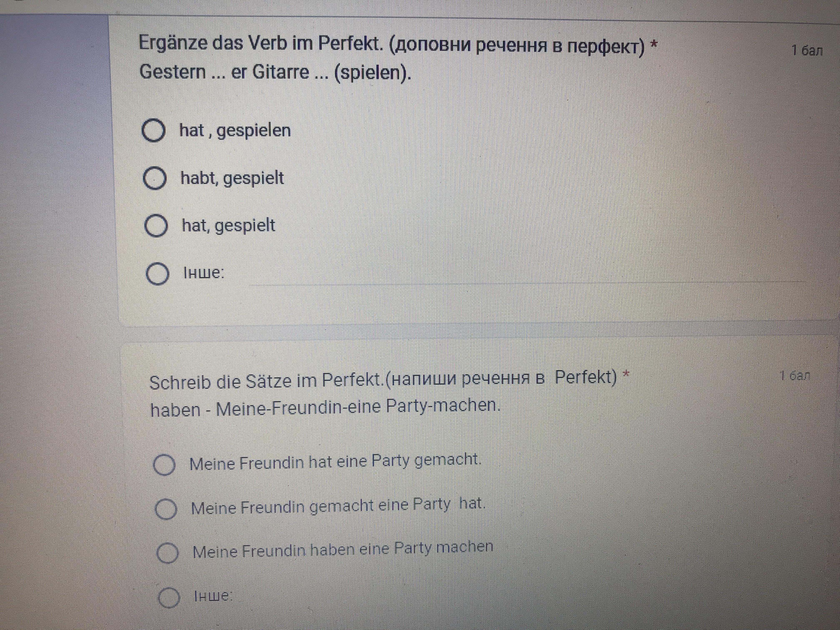The height and width of the screenshot is (630, 840).
Task: Select the 'Інше' radio in the spielen question
Action: click(x=157, y=274)
